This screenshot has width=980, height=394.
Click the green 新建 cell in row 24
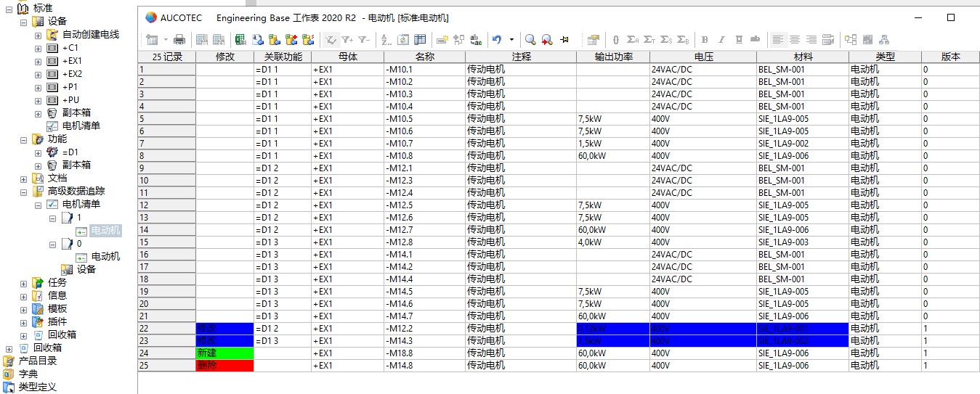point(225,353)
